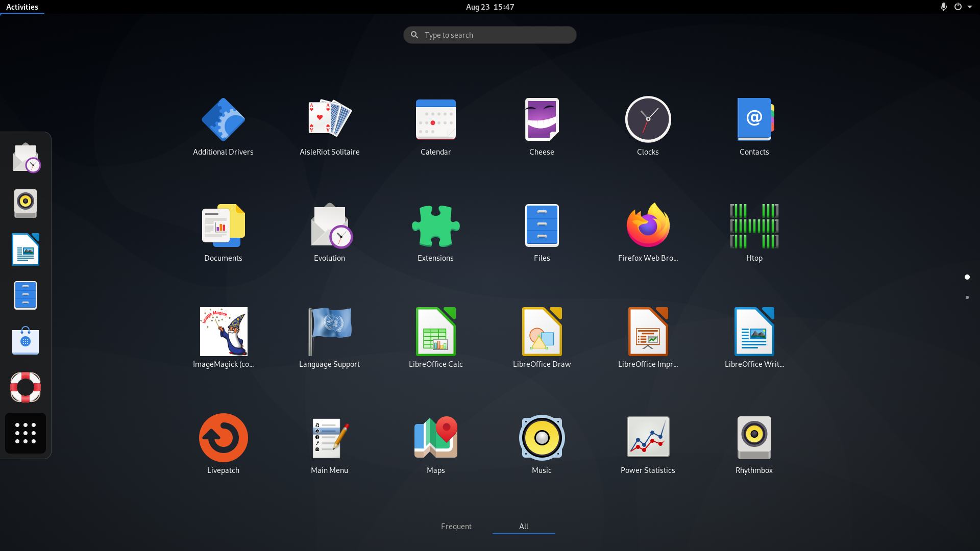Jump to second app page via indicator dot
The width and height of the screenshot is (980, 551).
point(968,297)
